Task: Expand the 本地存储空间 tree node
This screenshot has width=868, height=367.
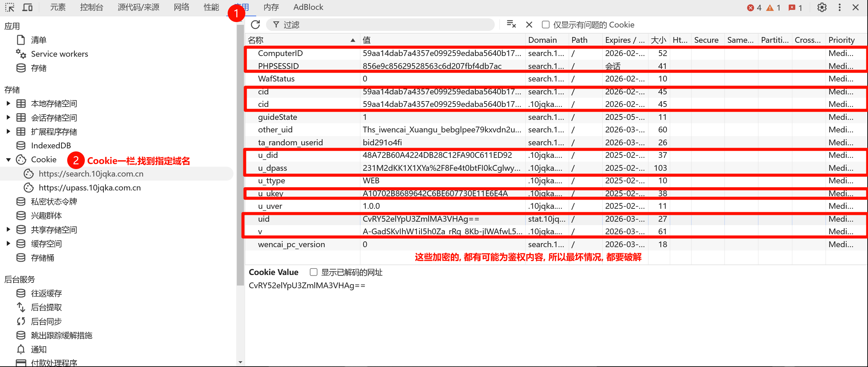Action: pos(8,104)
